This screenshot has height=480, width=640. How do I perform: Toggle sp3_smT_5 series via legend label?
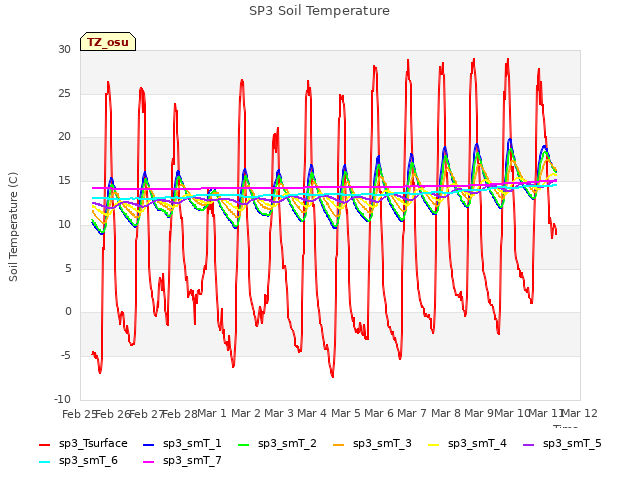point(572,444)
